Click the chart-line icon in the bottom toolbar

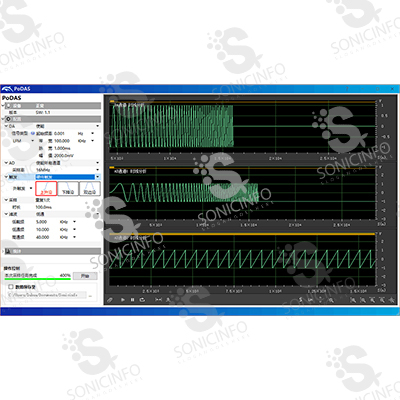click(311, 300)
